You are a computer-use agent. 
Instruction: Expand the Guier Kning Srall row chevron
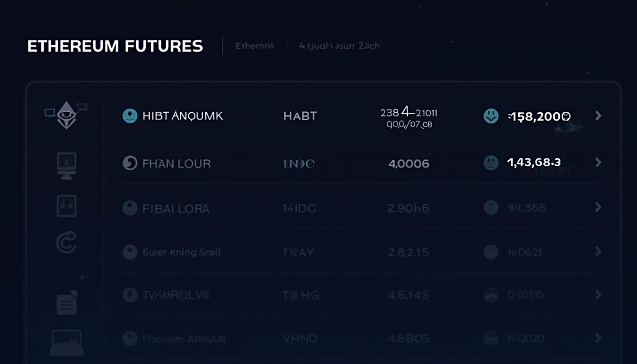(598, 251)
